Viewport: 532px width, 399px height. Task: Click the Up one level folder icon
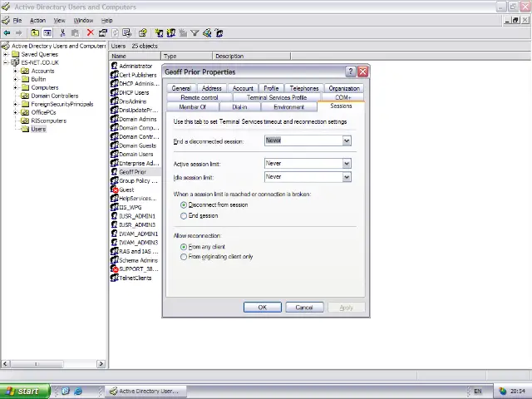(35, 33)
